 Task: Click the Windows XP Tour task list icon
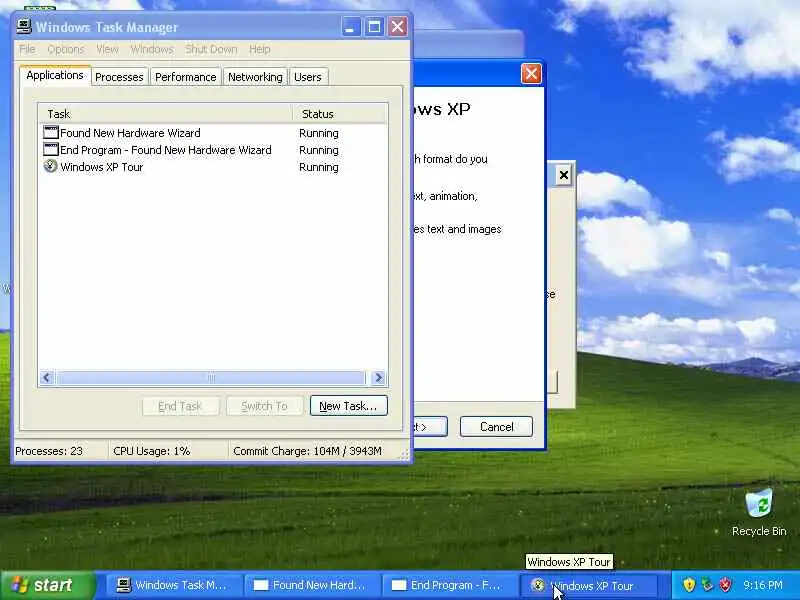pyautogui.click(x=51, y=166)
